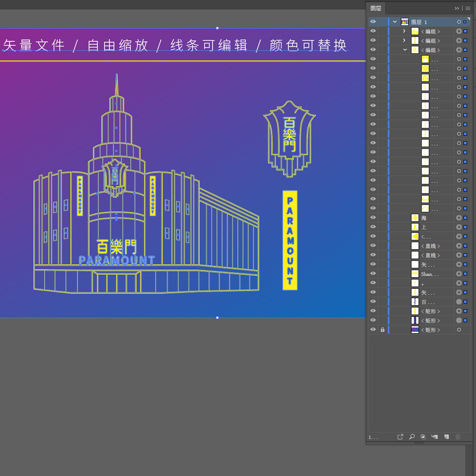Hide the sublayer with 樂 thumbnail
The height and width of the screenshot is (476, 476).
[x=373, y=68]
